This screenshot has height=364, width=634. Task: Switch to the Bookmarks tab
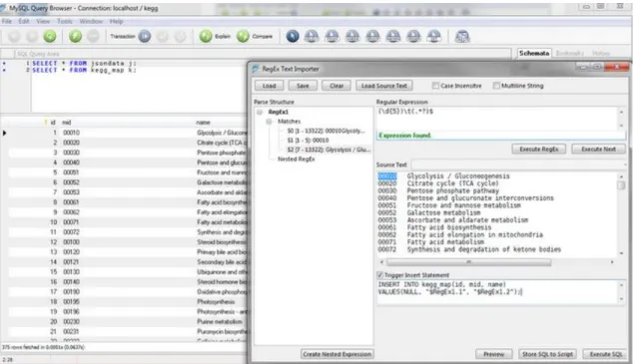pos(570,53)
